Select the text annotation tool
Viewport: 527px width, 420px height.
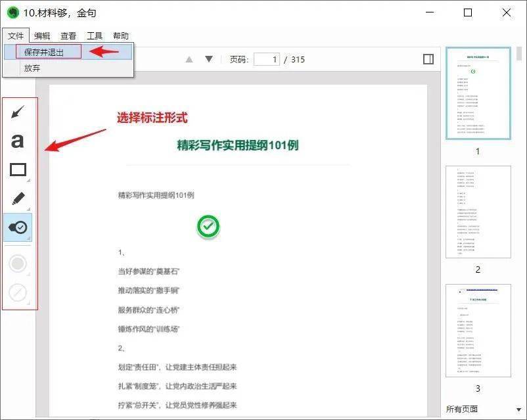(x=18, y=141)
